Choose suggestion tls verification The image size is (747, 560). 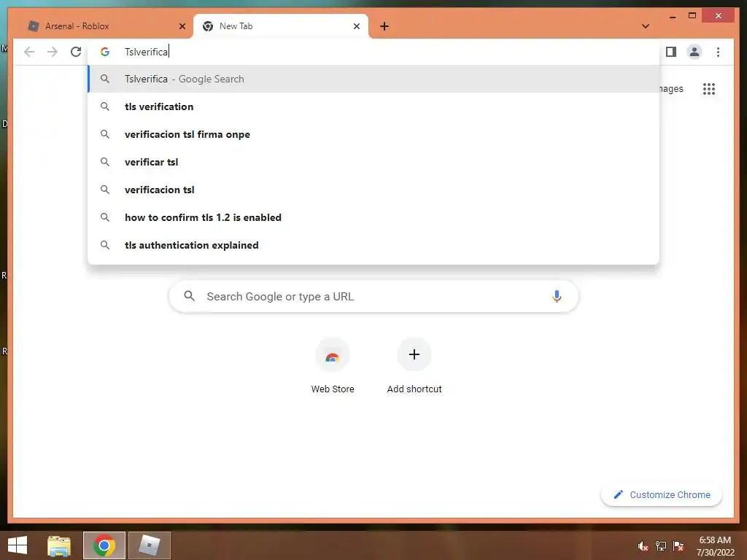click(x=374, y=106)
